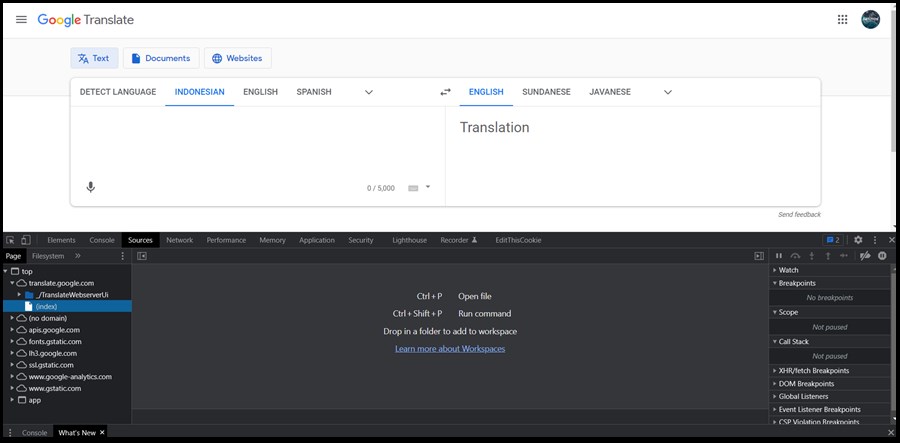900x443 pixels.
Task: Expand the apis.google.com tree node
Action: [12, 329]
